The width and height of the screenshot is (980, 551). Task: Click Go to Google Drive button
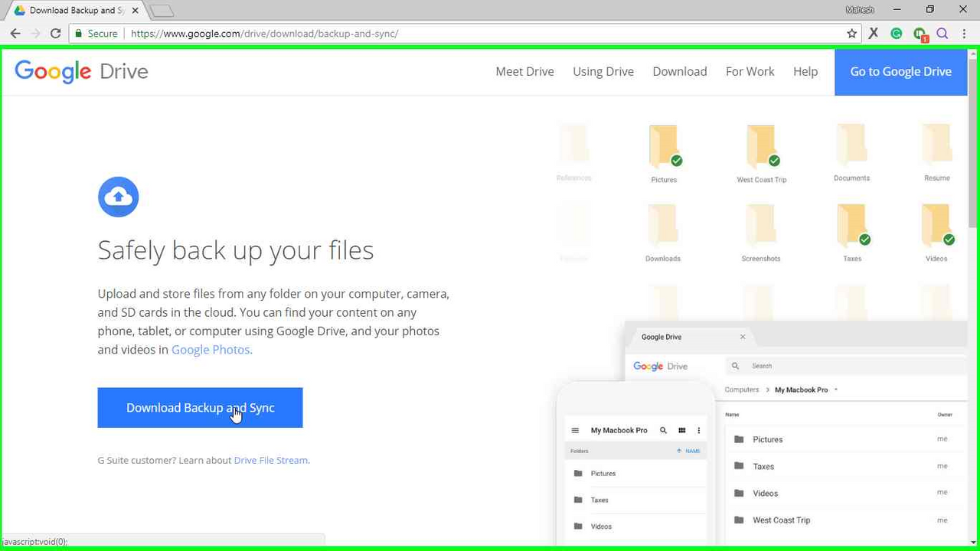coord(900,71)
